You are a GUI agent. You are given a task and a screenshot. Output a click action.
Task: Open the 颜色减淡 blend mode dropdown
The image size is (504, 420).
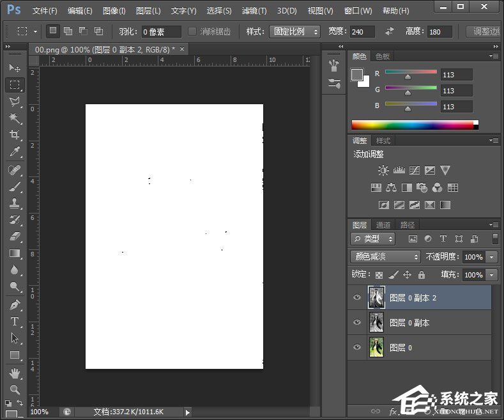click(385, 256)
